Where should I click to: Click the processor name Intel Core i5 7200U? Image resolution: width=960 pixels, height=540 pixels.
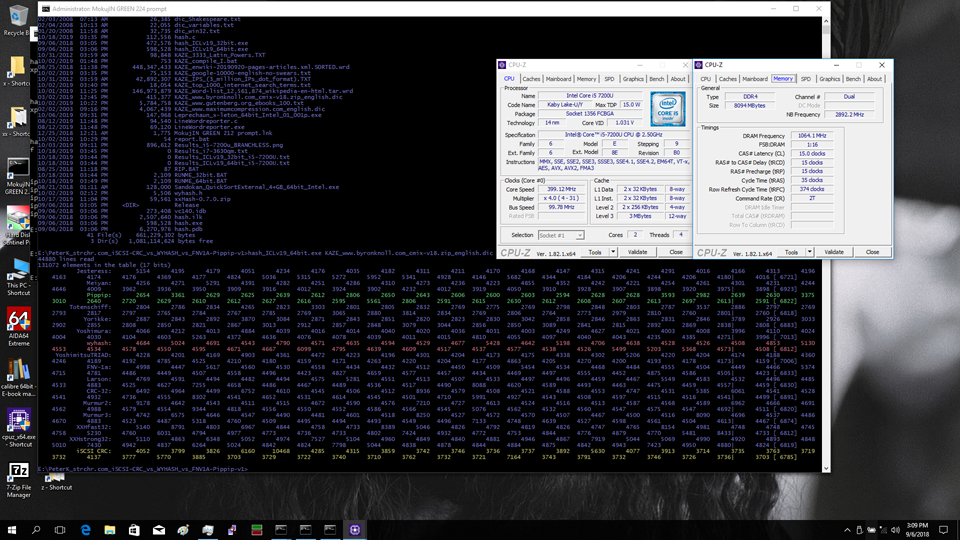[x=590, y=96]
